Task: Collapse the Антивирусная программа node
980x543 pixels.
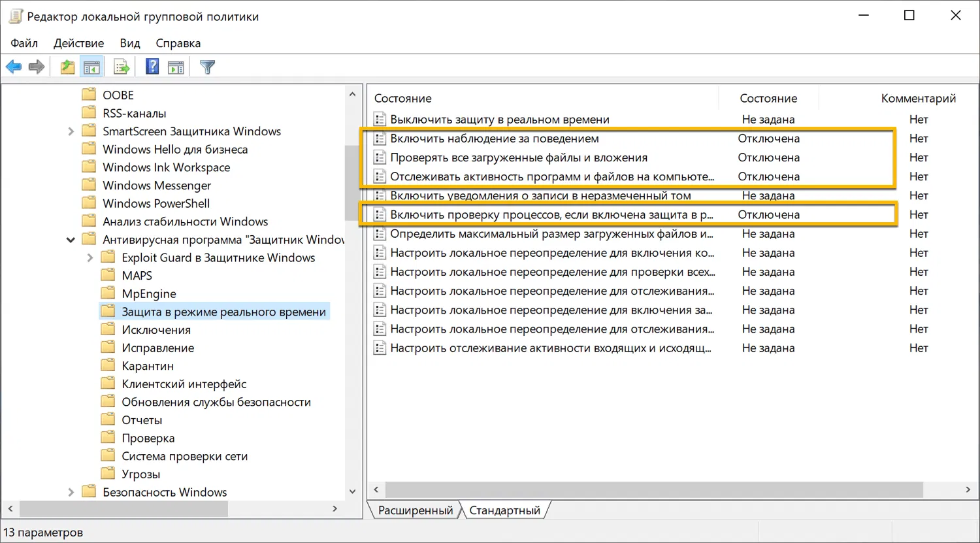Action: 71,239
